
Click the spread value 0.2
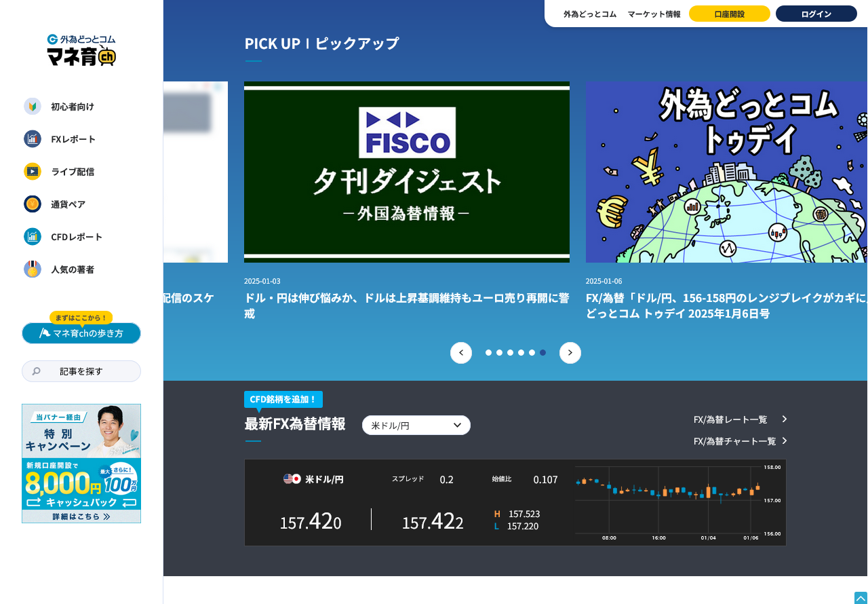[x=446, y=480]
